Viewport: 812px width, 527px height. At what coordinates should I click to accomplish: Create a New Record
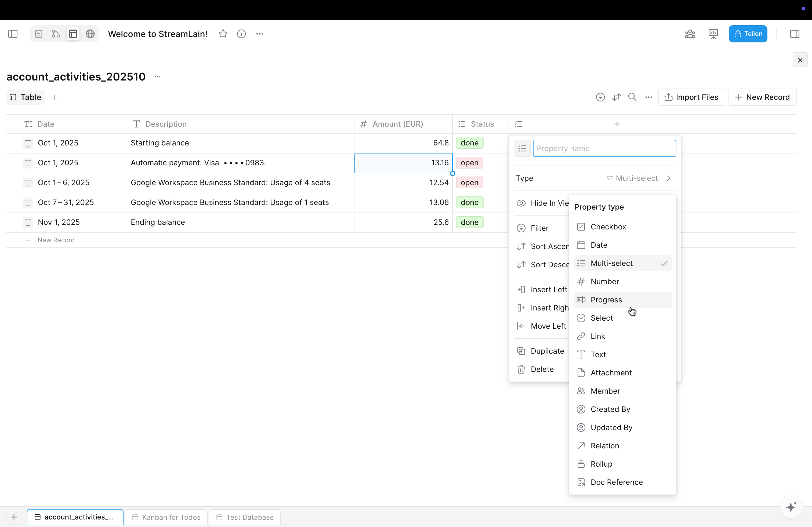point(763,97)
